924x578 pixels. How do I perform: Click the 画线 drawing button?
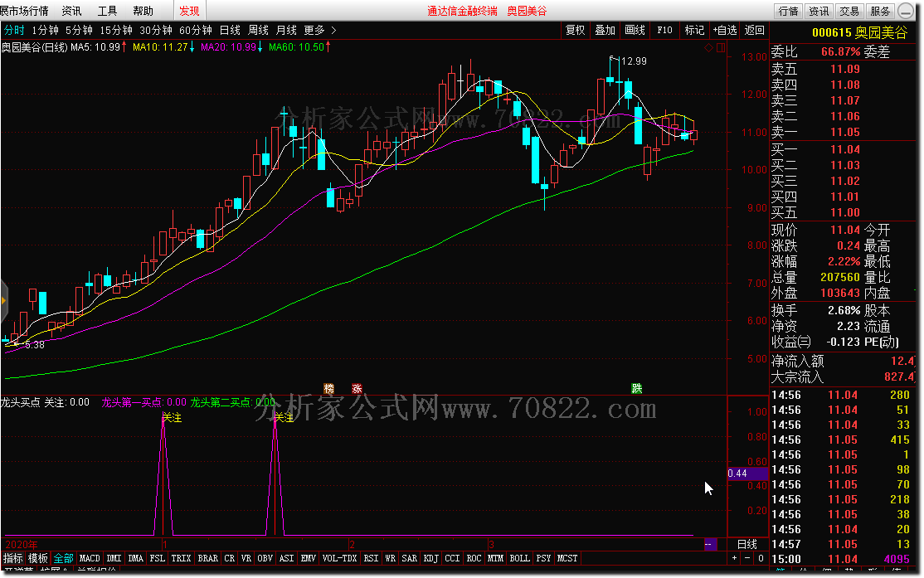click(x=635, y=30)
